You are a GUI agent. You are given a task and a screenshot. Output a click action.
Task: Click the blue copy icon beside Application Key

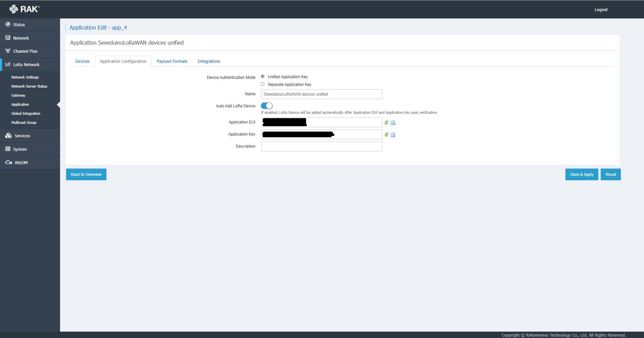pyautogui.click(x=393, y=135)
